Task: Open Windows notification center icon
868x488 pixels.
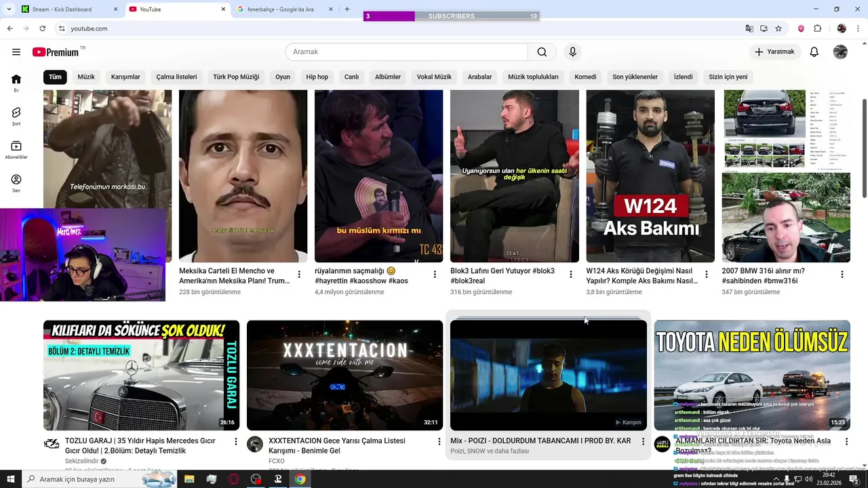Action: point(854,479)
